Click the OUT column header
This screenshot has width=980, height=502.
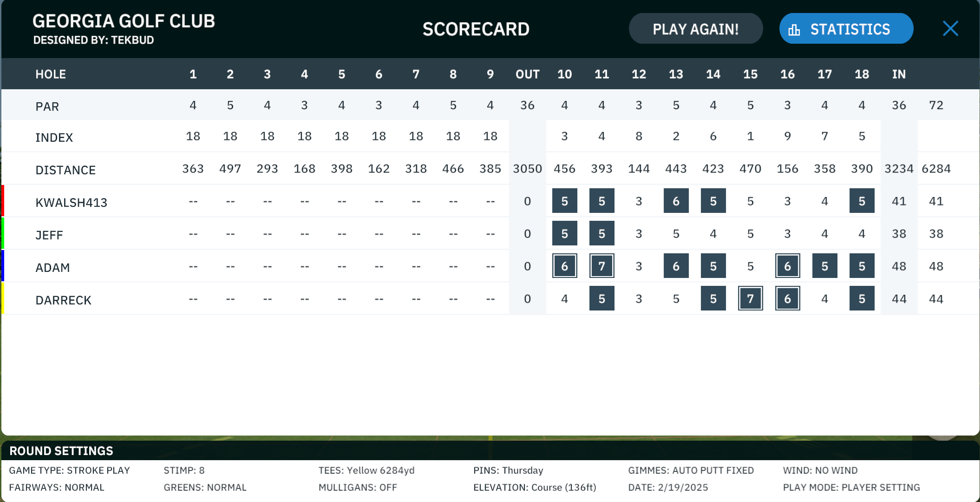click(x=528, y=74)
